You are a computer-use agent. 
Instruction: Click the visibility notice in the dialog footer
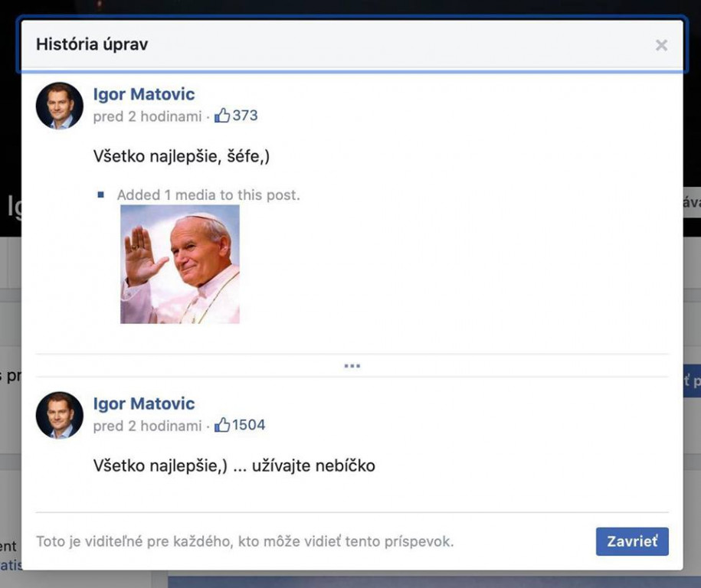(244, 542)
